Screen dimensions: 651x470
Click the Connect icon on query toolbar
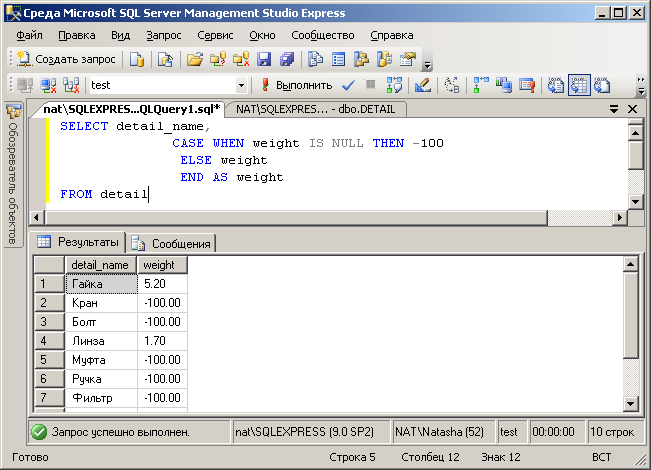tap(25, 85)
